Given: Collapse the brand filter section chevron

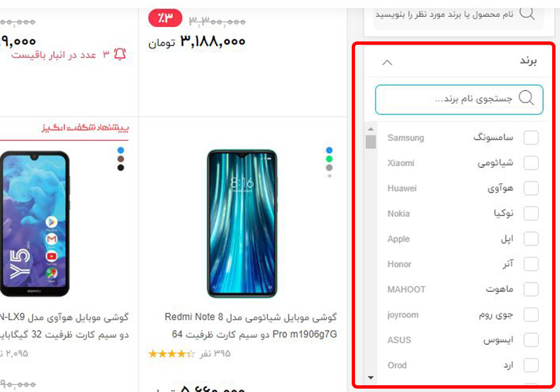Looking at the screenshot, I should 387,63.
